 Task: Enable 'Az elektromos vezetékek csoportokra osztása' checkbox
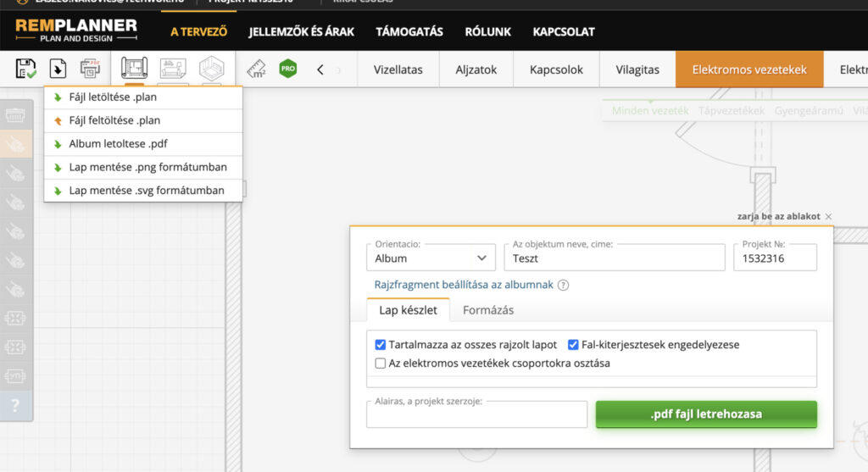[381, 364]
